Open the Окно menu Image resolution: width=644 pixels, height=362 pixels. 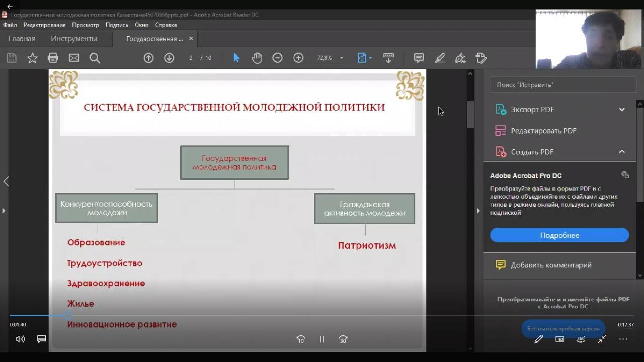click(141, 25)
